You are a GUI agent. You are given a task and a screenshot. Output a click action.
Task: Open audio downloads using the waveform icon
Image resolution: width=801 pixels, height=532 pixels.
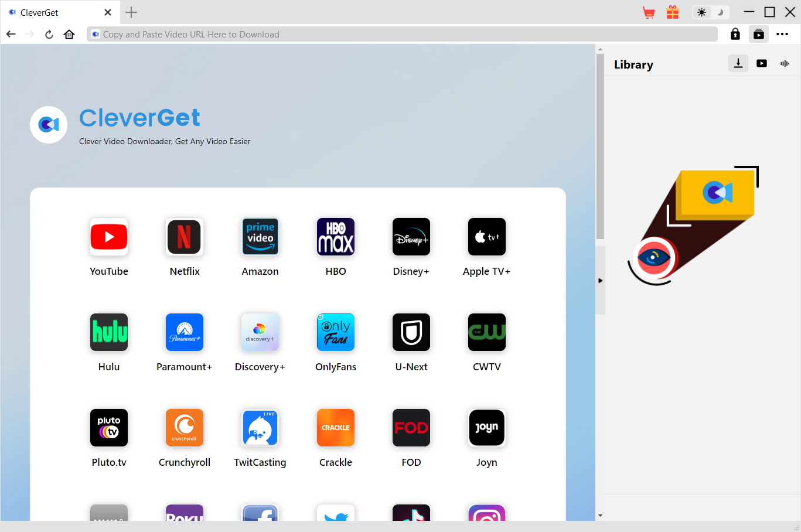[785, 63]
